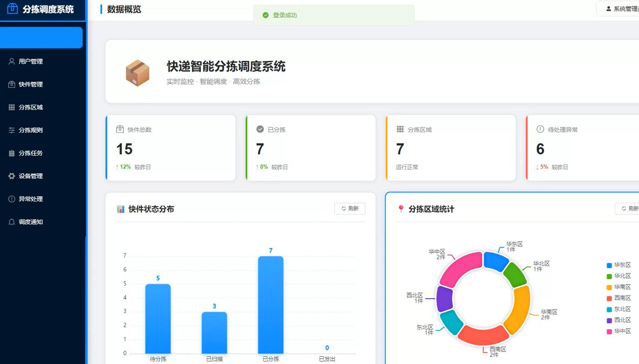This screenshot has height=364, width=639.
Task: Click the 已扫描 bar in the chart
Action: (214, 333)
